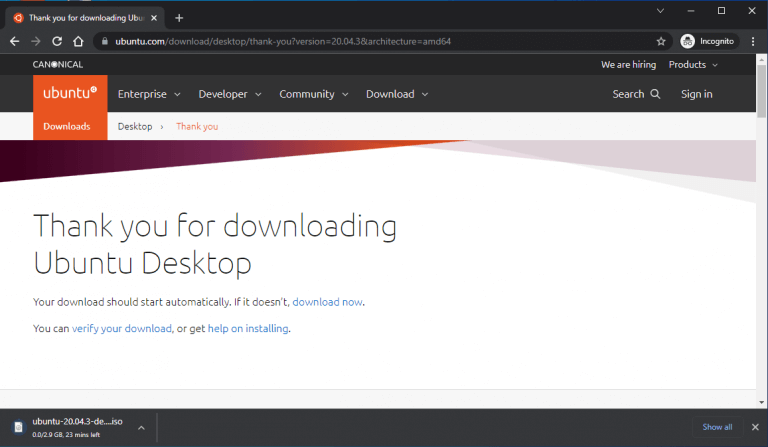Reload the Ubuntu download page

(x=57, y=42)
